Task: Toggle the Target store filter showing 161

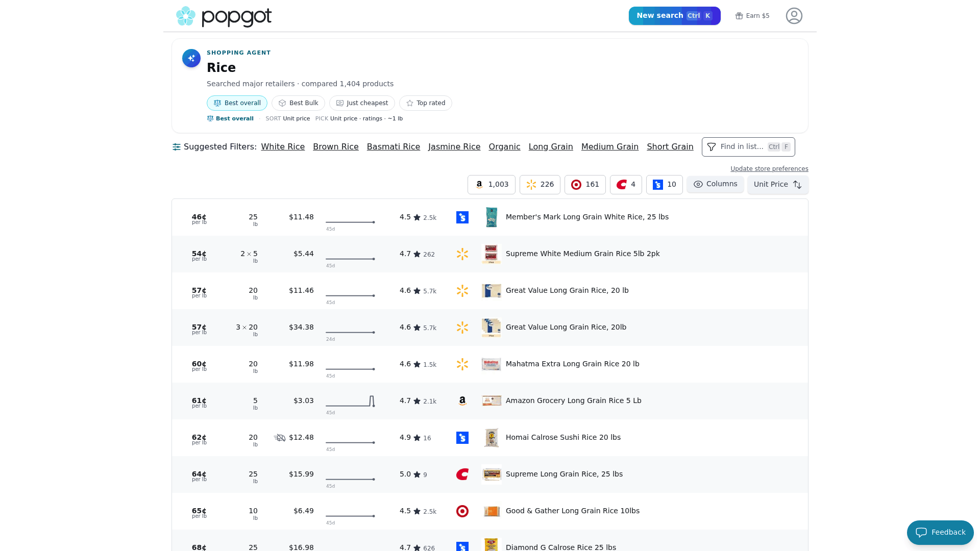Action: tap(585, 185)
